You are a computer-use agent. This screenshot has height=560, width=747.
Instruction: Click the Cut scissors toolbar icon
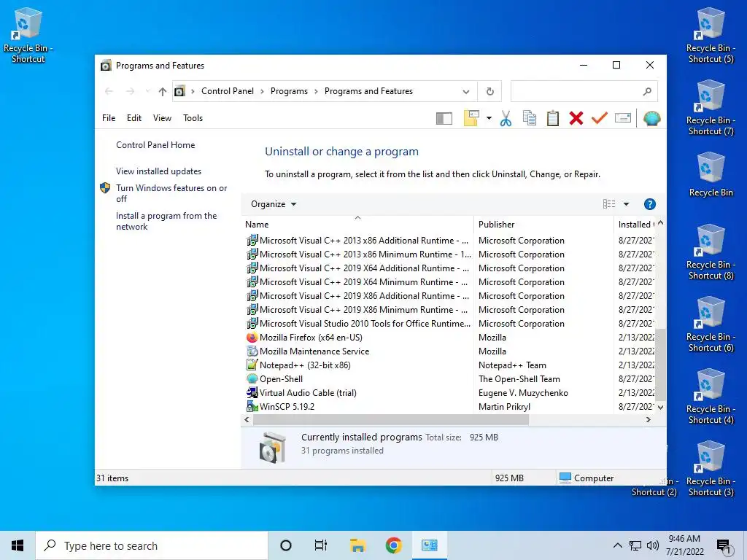(x=506, y=118)
